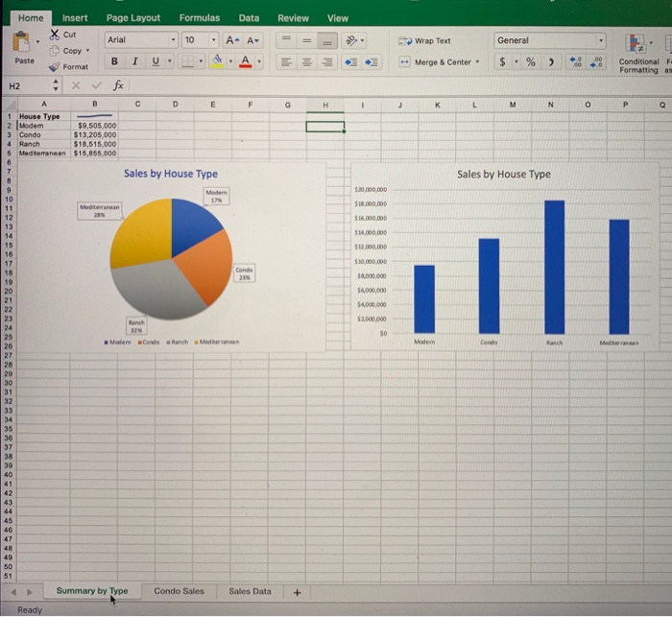
Task: Click the previous sheet navigation arrow
Action: pos(13,592)
